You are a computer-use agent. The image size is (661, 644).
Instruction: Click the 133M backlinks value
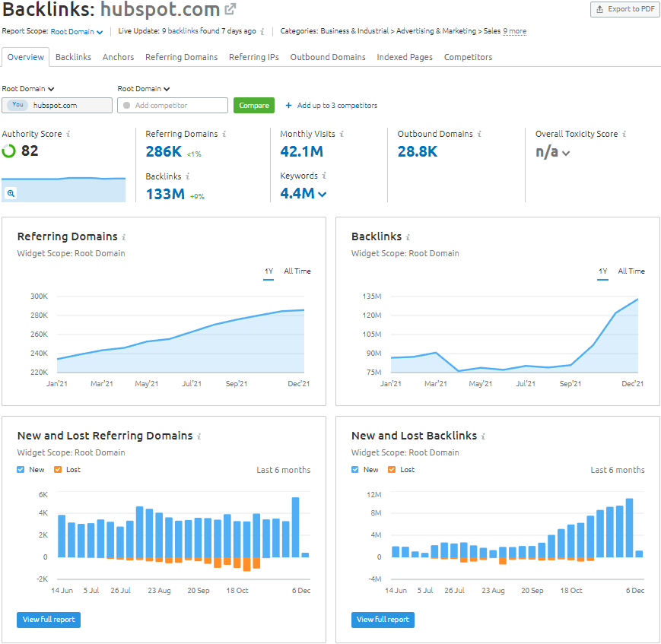(x=165, y=195)
